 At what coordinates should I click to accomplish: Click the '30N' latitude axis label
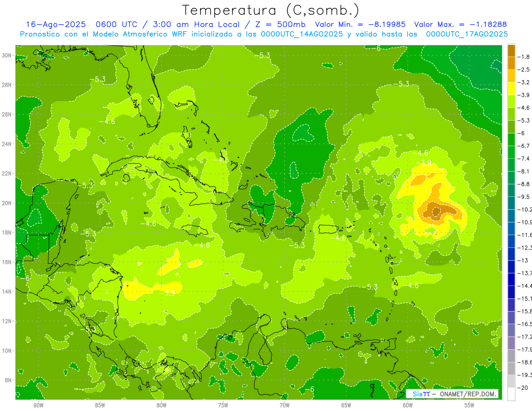point(6,55)
